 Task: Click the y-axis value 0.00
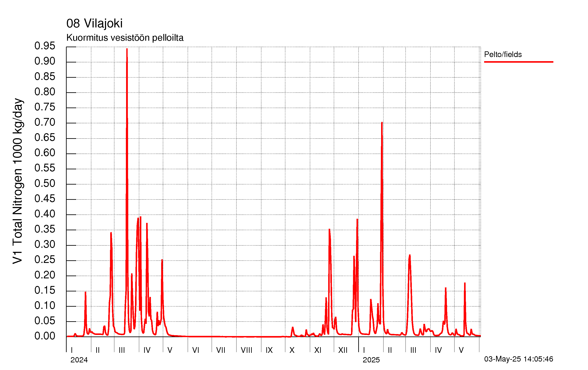[x=45, y=336]
